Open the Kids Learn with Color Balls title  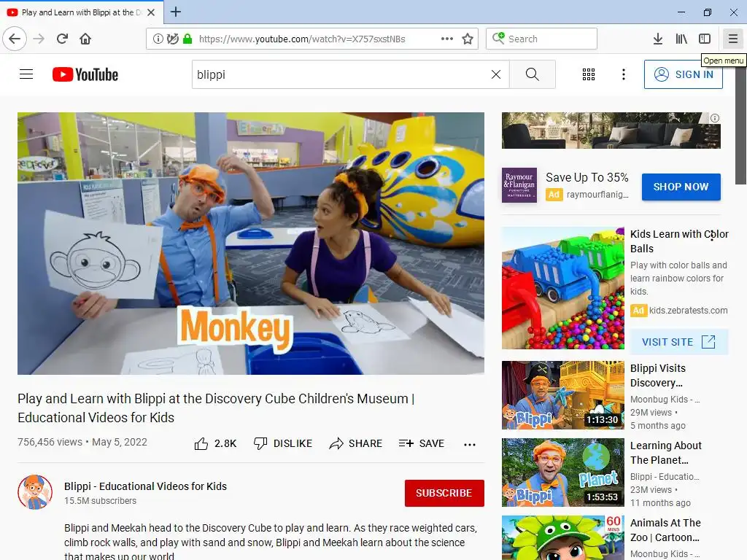(679, 241)
